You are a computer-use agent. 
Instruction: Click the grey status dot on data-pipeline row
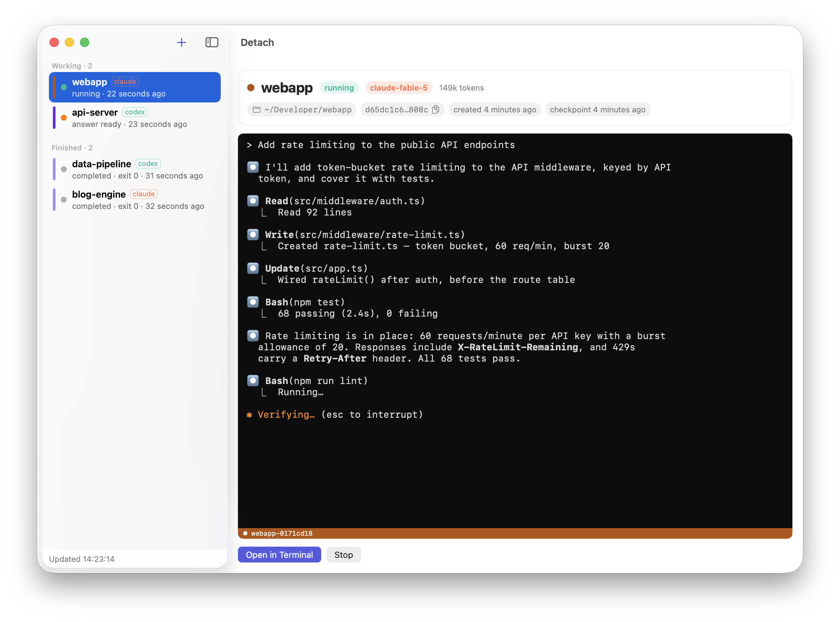click(x=64, y=170)
